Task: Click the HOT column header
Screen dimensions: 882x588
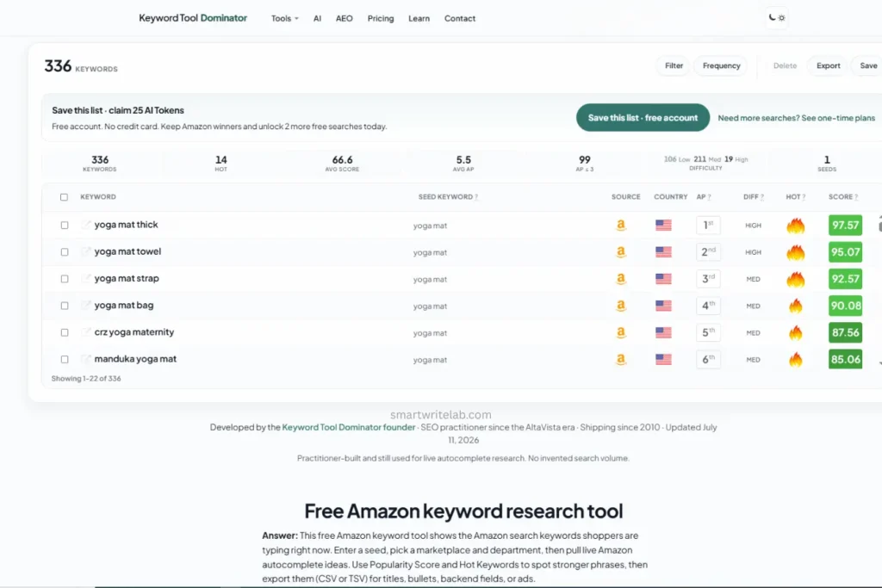Action: (795, 197)
